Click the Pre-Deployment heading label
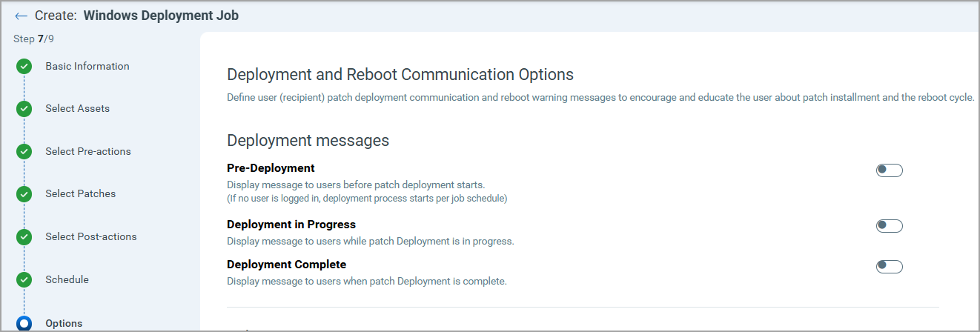Viewport: 980px width, 332px height. coord(271,167)
